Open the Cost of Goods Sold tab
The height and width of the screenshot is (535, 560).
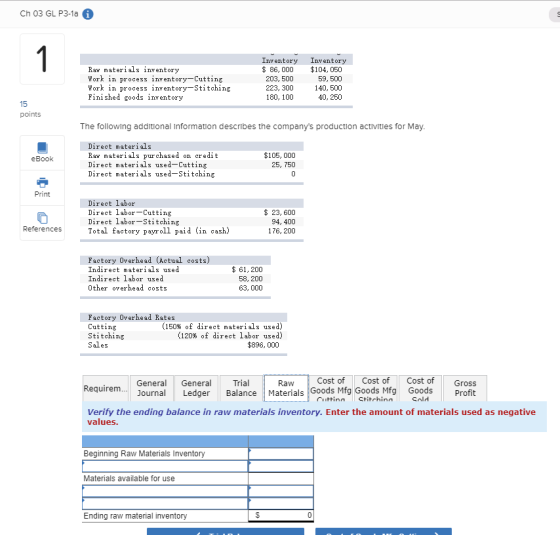[x=420, y=388]
